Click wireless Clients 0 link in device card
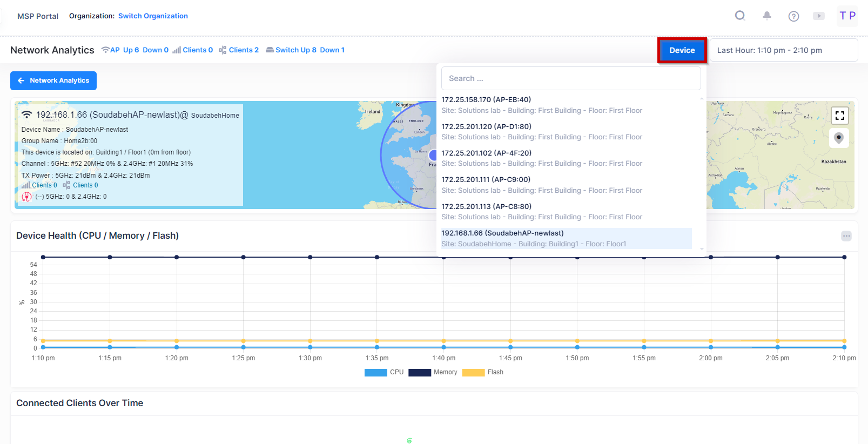This screenshot has height=444, width=868. pos(44,185)
